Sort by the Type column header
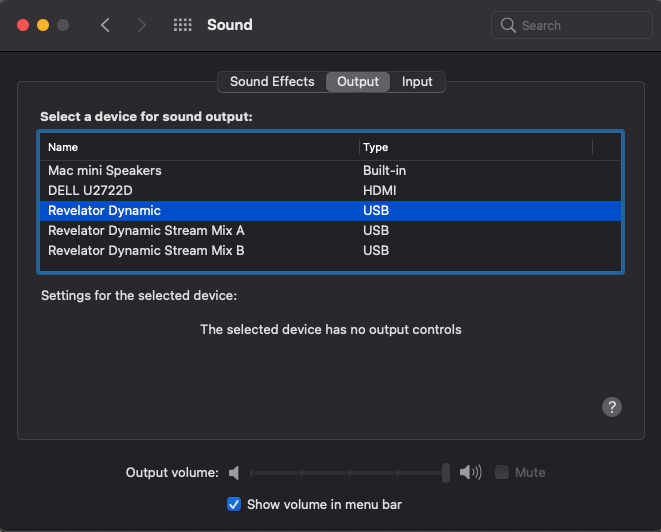This screenshot has height=532, width=661. pos(476,147)
